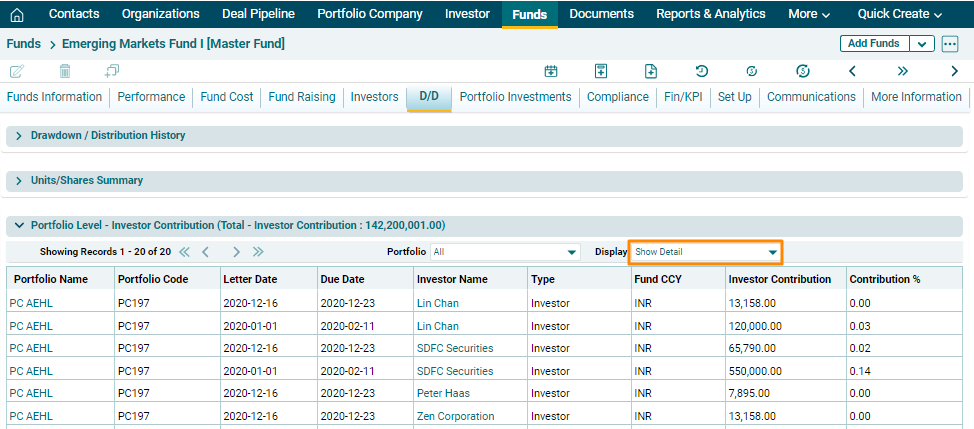This screenshot has height=429, width=974.
Task: Open the Zen Corporation investor link
Action: pos(455,416)
